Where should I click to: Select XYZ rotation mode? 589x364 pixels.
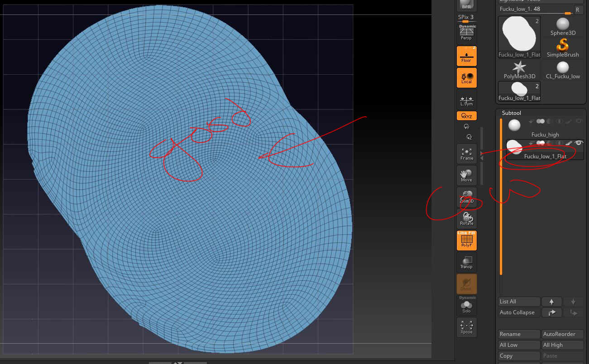point(466,116)
